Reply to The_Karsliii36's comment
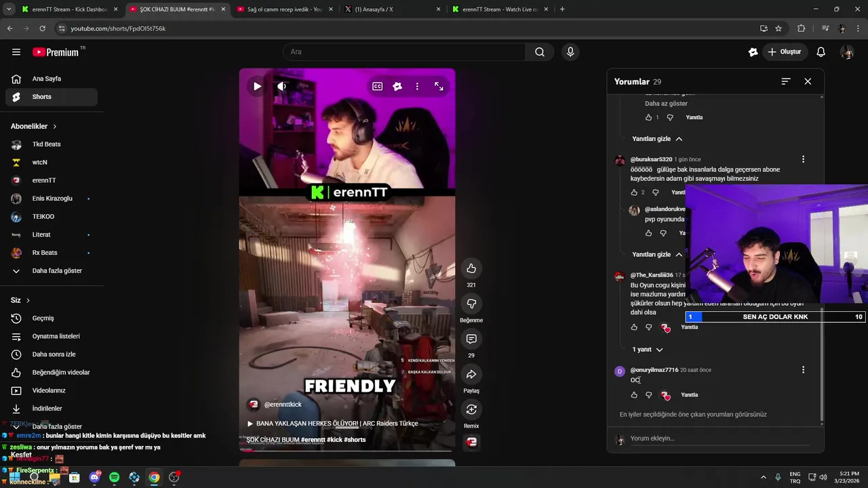 tap(689, 327)
